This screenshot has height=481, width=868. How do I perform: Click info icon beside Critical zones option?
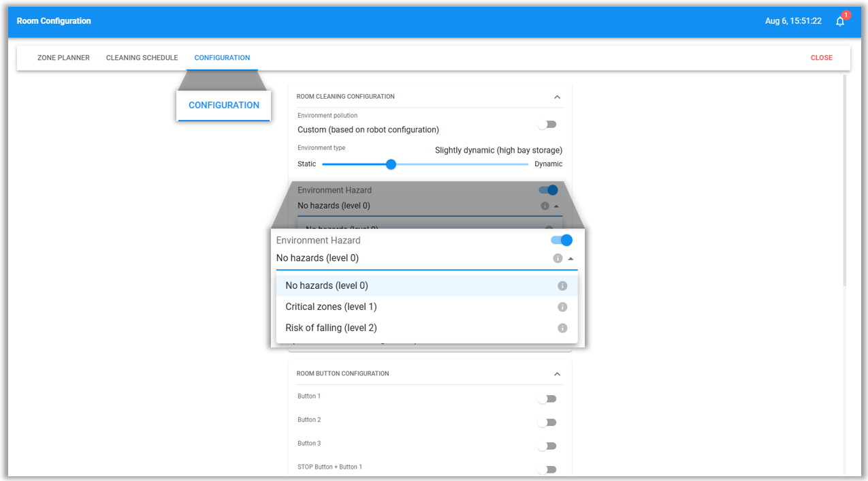[562, 307]
